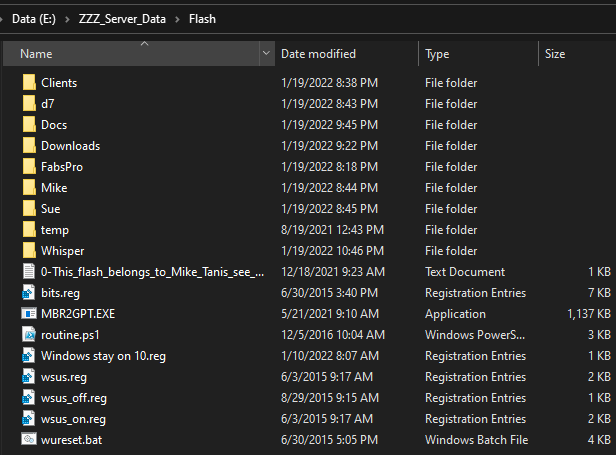Select the Downloads folder icon
This screenshot has width=616, height=455.
pos(29,146)
